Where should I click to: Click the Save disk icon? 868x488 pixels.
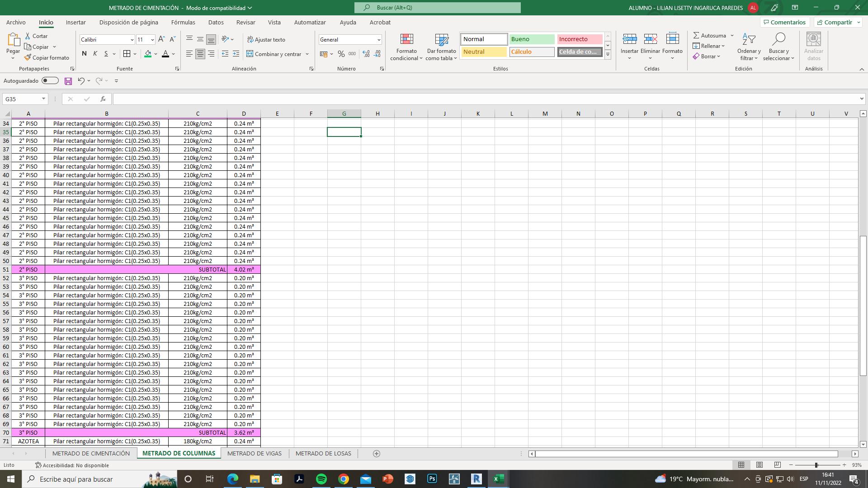click(x=68, y=81)
